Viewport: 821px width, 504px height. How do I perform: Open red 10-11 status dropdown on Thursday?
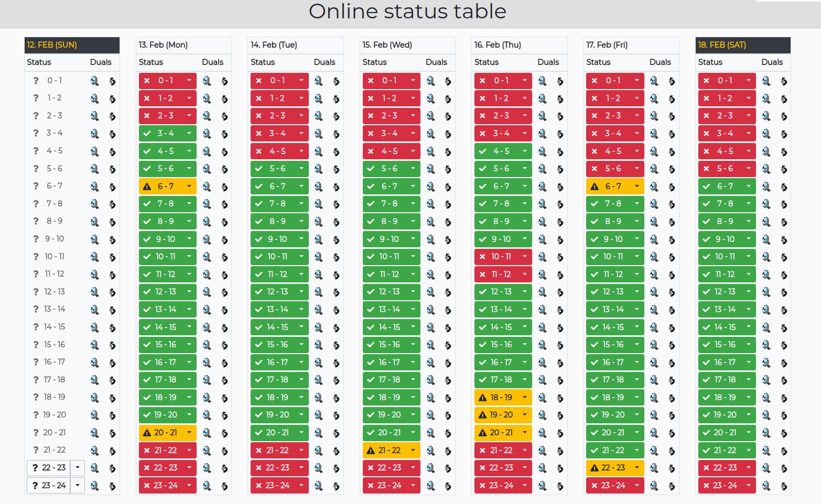coord(525,257)
